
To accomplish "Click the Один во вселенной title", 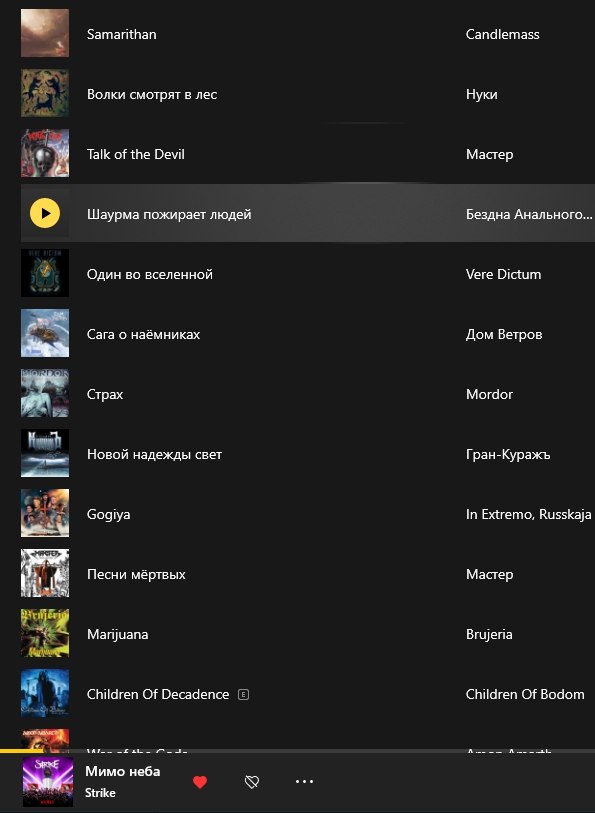I will 150,274.
